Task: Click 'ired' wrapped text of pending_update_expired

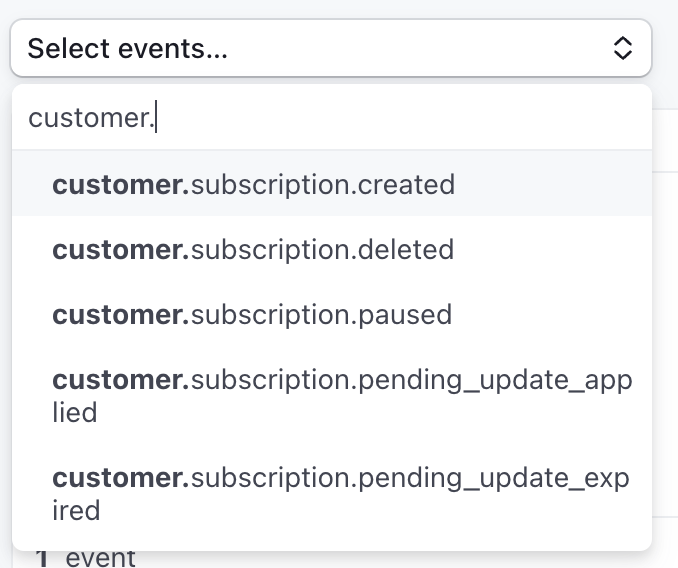Action: (77, 511)
